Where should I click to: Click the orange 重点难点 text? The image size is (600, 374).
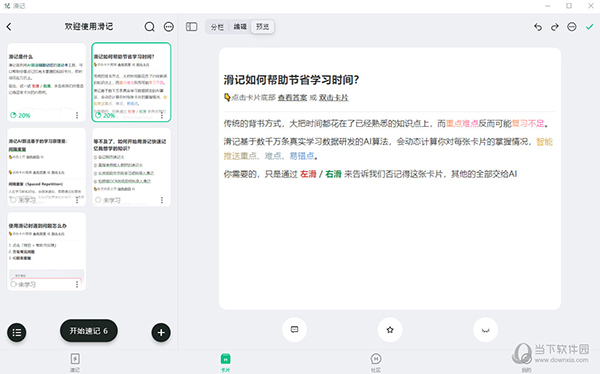(462, 124)
